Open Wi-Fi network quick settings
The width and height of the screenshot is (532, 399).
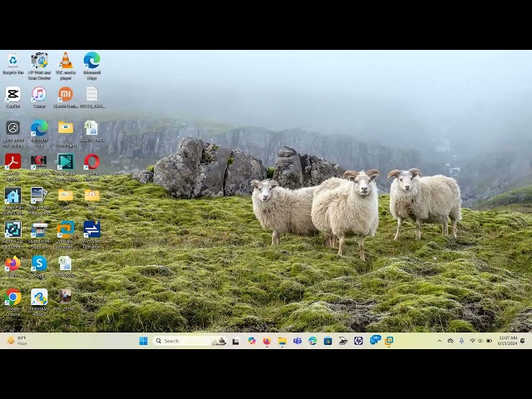point(472,341)
